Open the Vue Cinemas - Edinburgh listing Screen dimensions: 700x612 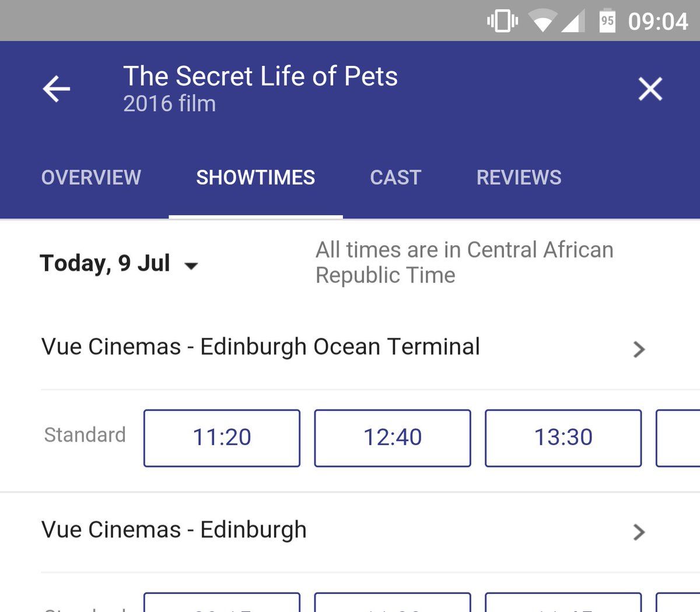[x=174, y=530]
